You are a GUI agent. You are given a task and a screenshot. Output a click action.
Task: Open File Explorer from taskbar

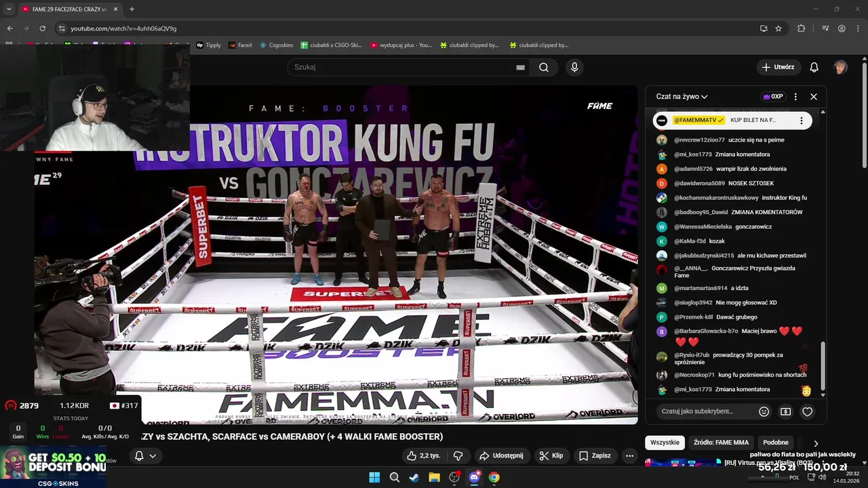[434, 477]
